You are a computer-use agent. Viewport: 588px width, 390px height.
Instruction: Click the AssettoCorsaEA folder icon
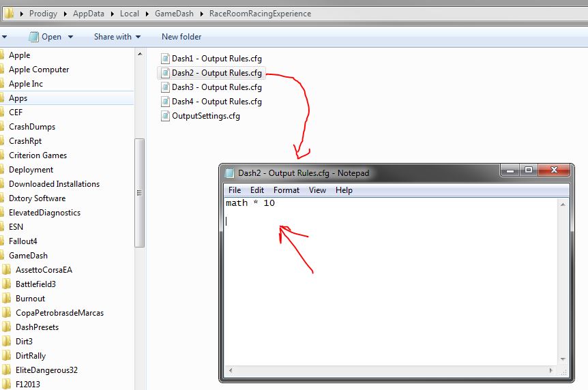(6, 269)
